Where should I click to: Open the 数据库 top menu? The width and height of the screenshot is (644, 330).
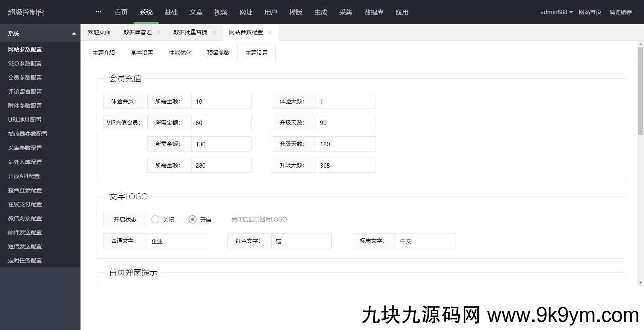374,12
